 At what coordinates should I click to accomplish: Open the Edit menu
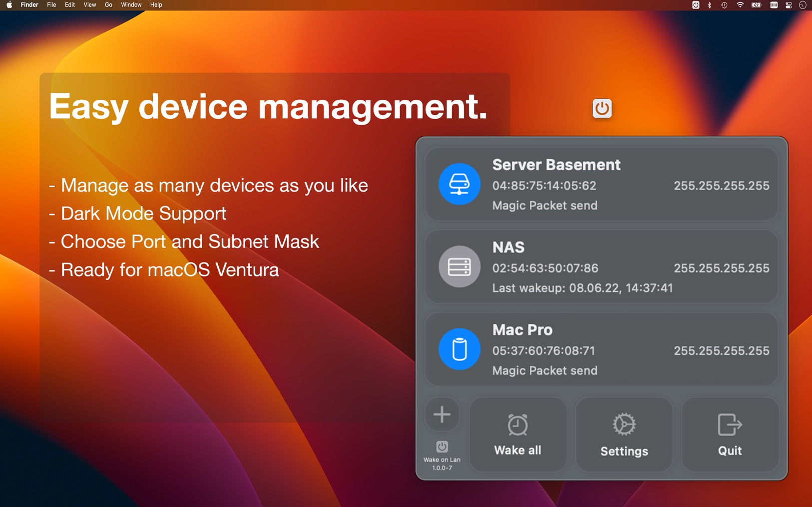[70, 5]
